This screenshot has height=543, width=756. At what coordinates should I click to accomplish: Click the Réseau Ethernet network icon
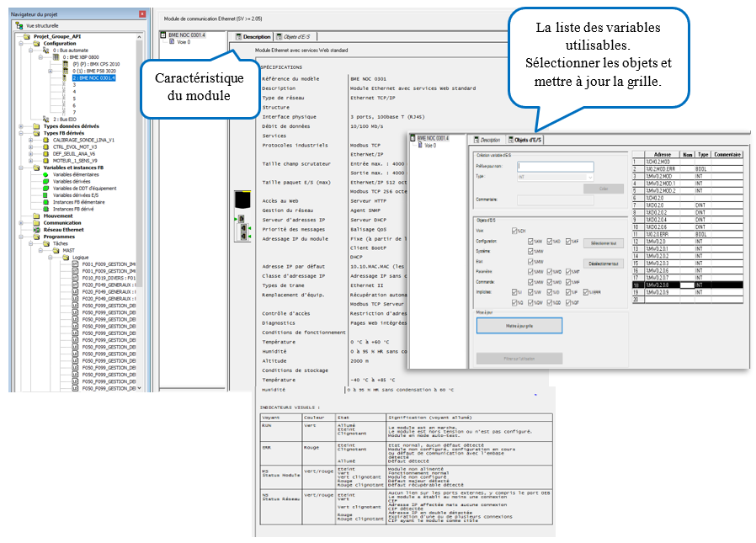tap(39, 229)
